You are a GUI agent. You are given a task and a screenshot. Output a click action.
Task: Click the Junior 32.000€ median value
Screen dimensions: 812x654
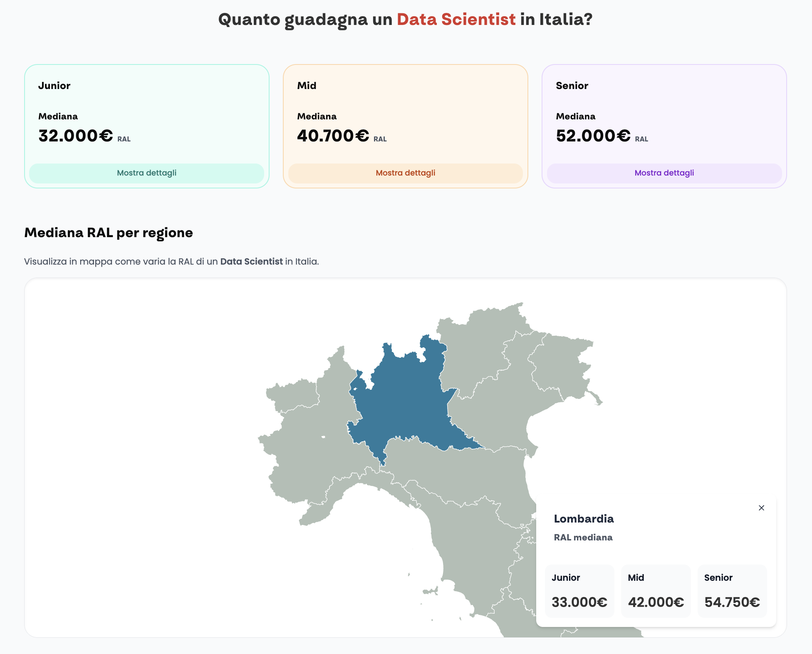pos(76,136)
